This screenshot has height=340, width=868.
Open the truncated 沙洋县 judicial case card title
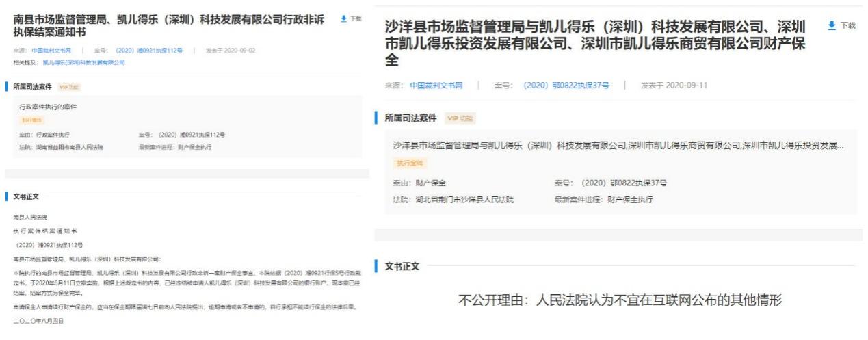coord(617,146)
